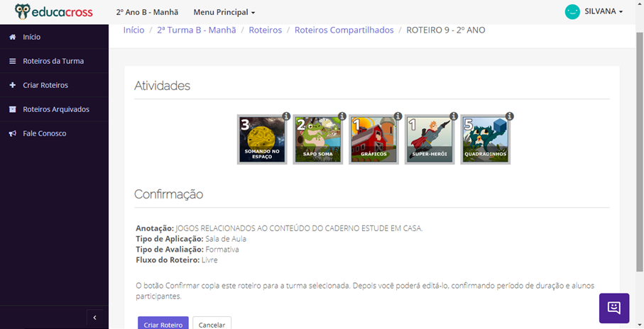Follow the Roteiros breadcrumb link

[266, 30]
